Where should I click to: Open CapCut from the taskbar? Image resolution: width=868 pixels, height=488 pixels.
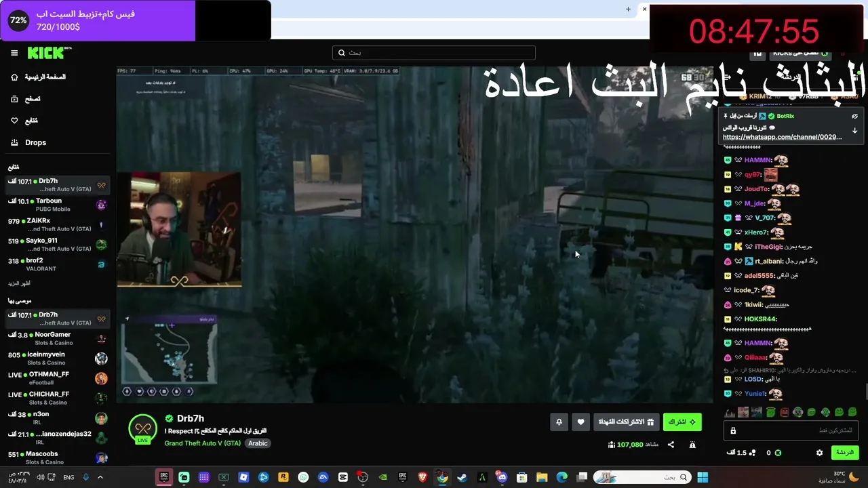343,477
